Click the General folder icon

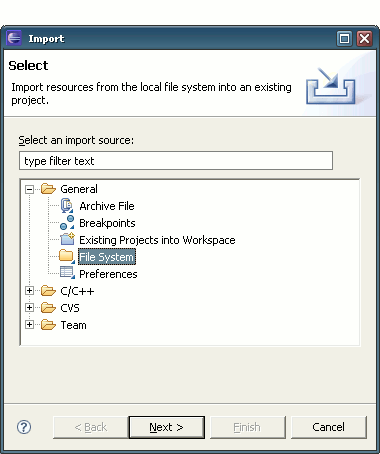pyautogui.click(x=48, y=189)
